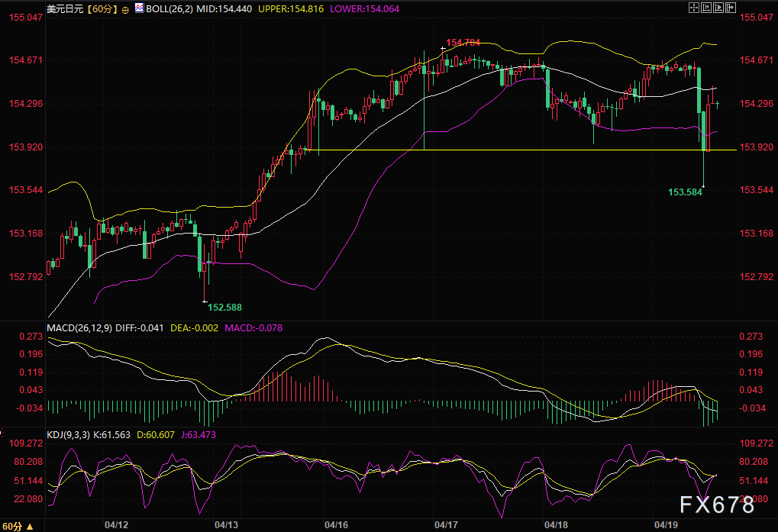Click the 152.588 low price label
Viewport: 778px width, 532px height.
[224, 307]
